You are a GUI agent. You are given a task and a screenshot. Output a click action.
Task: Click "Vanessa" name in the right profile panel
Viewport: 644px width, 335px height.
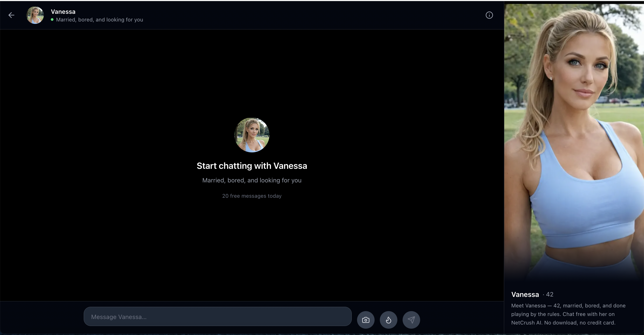pyautogui.click(x=524, y=294)
